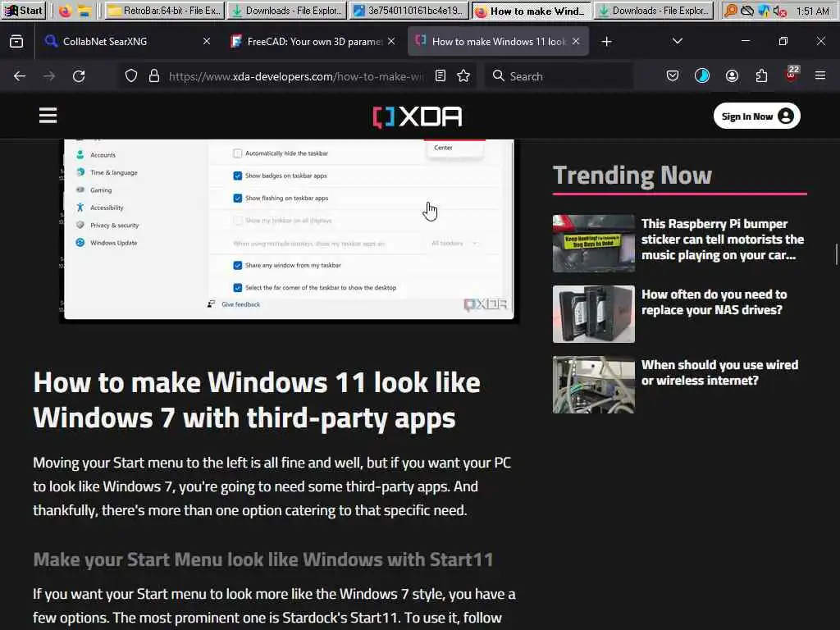Click the cloud sync icon in system tray
This screenshot has height=630, width=840.
747,11
